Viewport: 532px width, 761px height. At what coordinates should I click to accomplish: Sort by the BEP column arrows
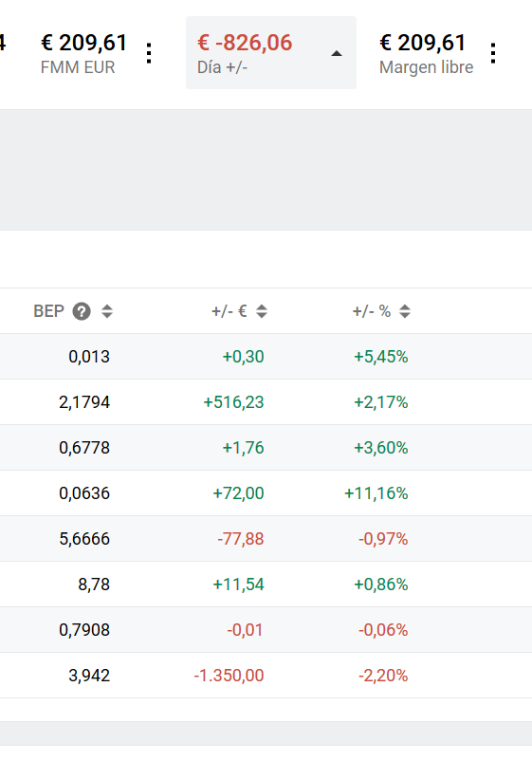click(x=107, y=311)
